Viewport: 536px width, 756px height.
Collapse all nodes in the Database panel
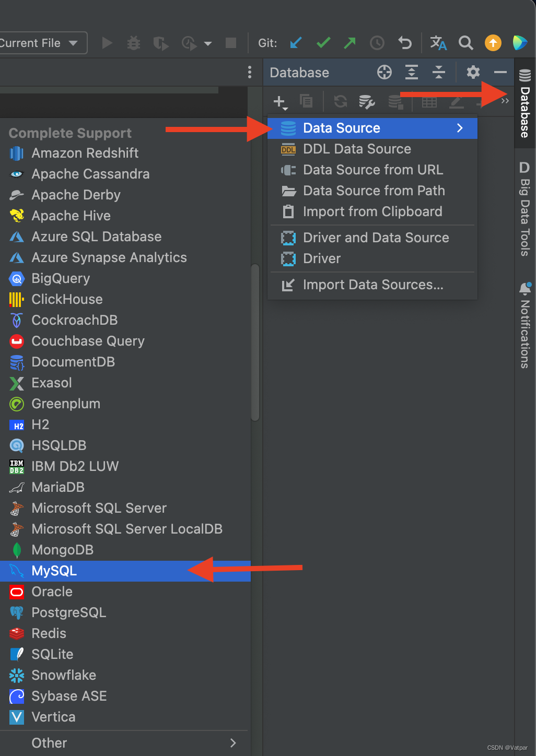pyautogui.click(x=439, y=72)
